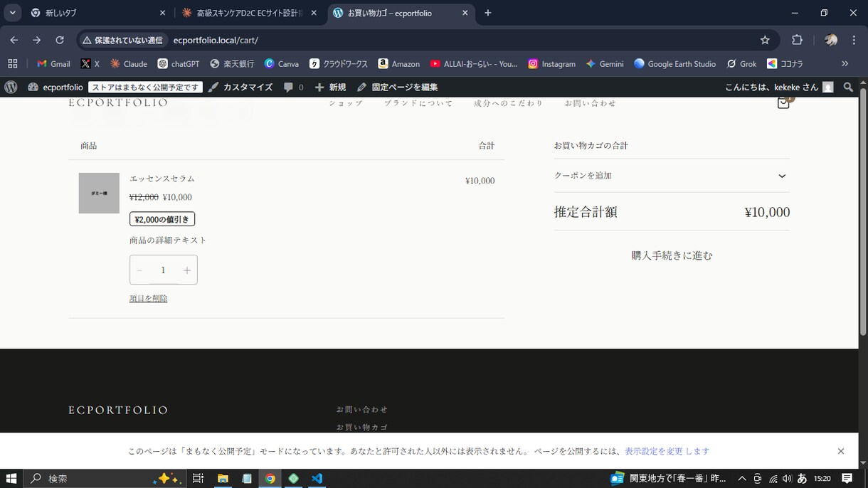The height and width of the screenshot is (488, 868).
Task: Show hidden system tray icons
Action: [741, 479]
